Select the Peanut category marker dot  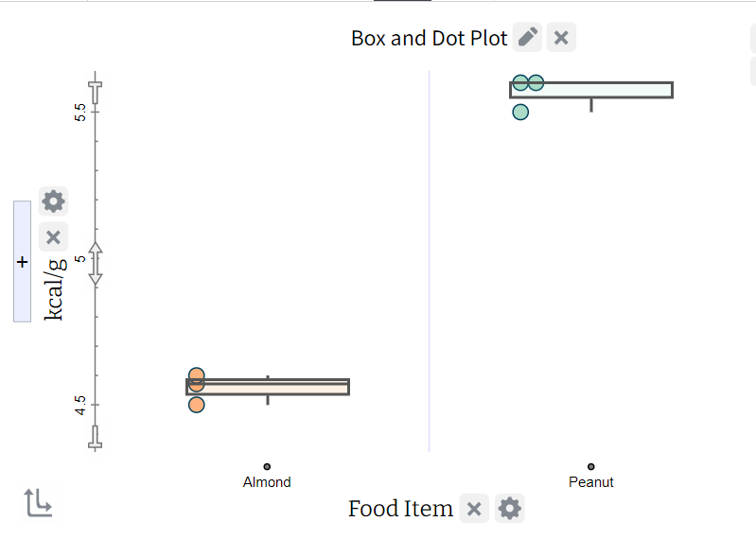tap(591, 466)
